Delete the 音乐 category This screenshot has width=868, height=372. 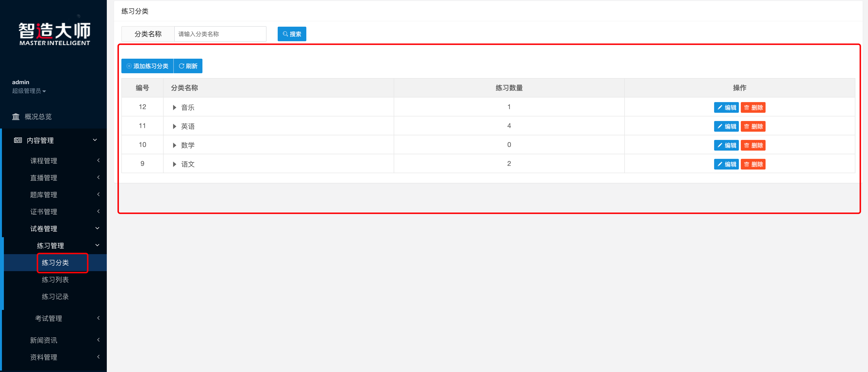point(753,107)
